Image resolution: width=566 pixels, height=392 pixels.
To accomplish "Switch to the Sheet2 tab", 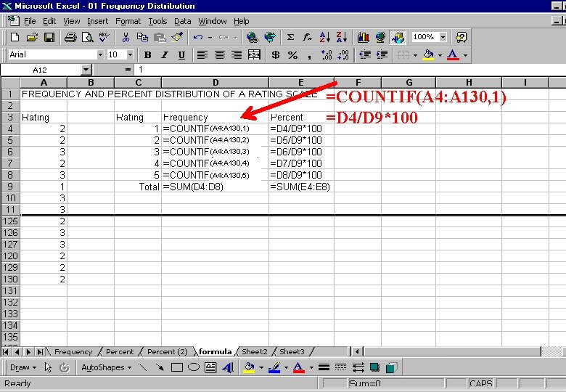I will click(255, 351).
